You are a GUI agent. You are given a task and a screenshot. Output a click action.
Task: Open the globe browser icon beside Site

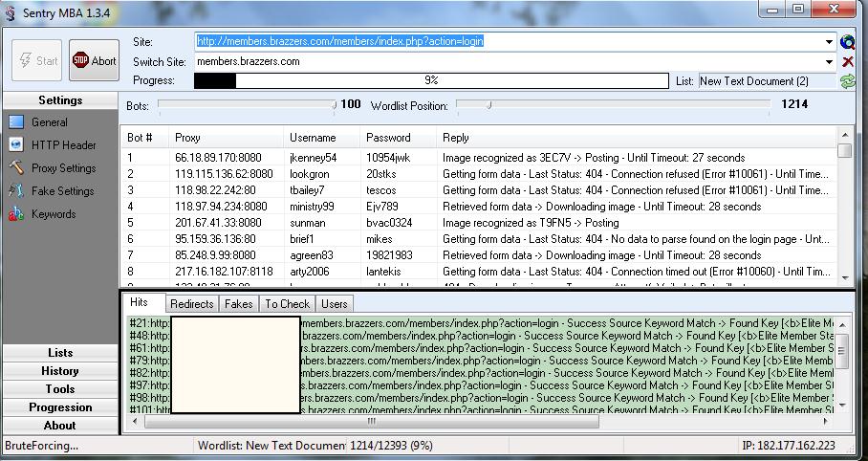click(847, 42)
